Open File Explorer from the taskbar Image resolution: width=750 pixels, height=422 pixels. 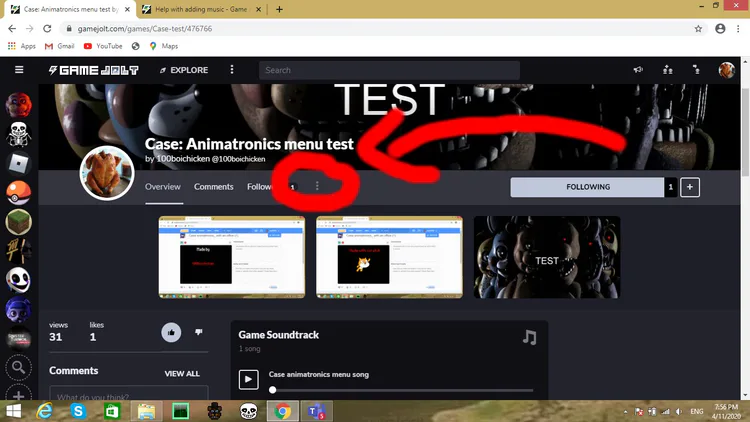tap(146, 411)
